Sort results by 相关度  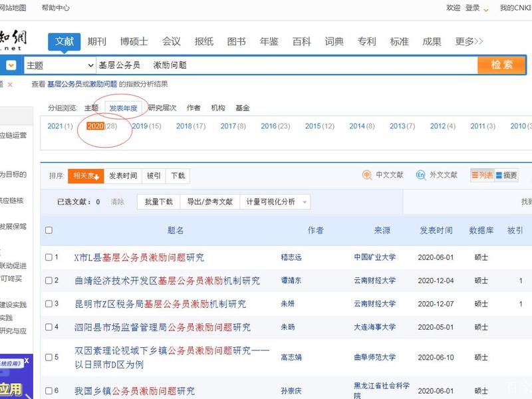point(86,176)
